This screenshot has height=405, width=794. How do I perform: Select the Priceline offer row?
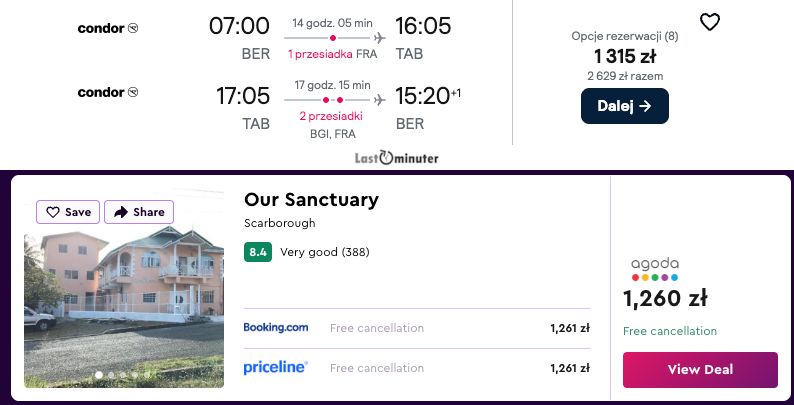pyautogui.click(x=416, y=368)
